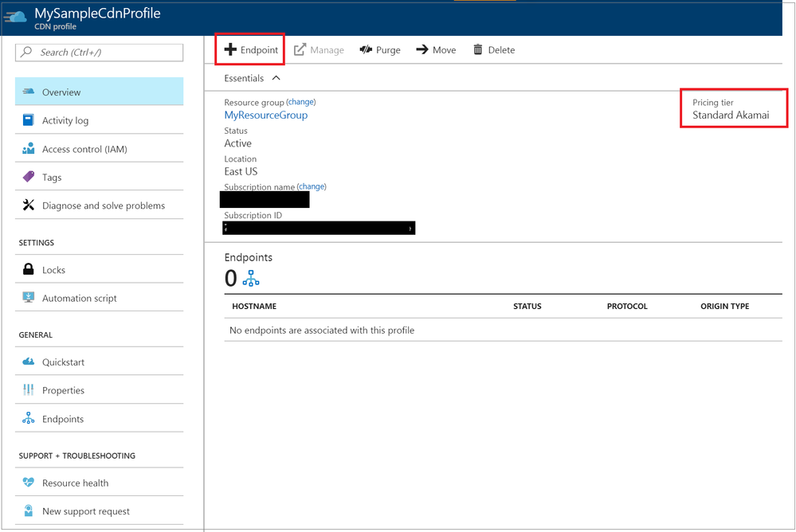
Task: Open New support request
Action: (99, 510)
